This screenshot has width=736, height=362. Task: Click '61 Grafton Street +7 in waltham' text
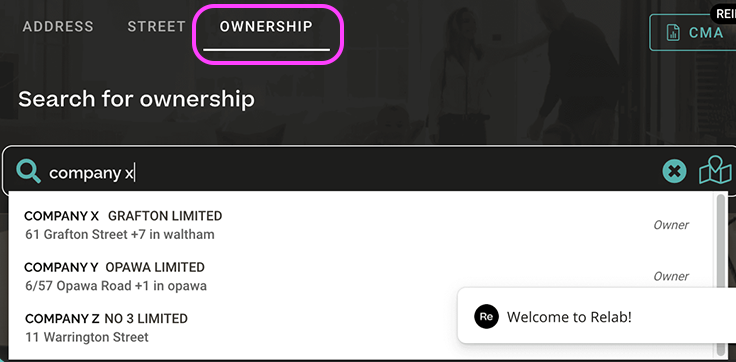(120, 234)
